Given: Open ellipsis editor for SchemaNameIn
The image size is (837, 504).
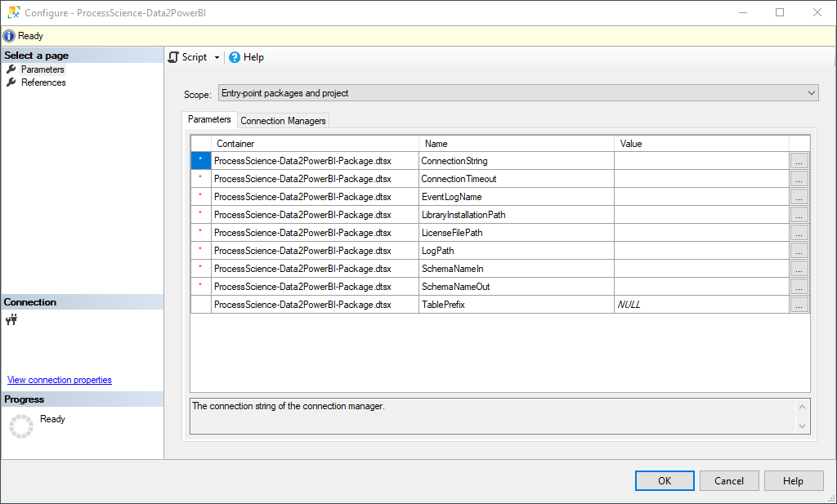Looking at the screenshot, I should pos(799,268).
